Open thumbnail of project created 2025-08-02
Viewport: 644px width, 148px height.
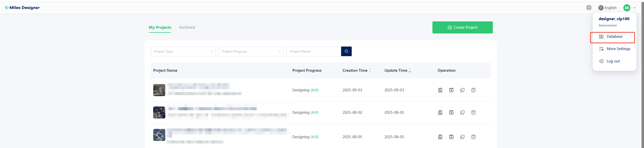pyautogui.click(x=159, y=113)
